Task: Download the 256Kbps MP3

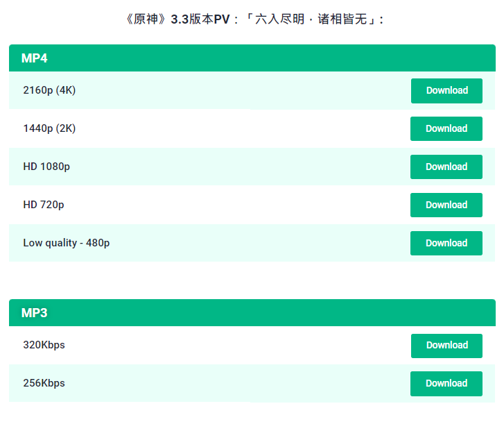Action: [446, 384]
